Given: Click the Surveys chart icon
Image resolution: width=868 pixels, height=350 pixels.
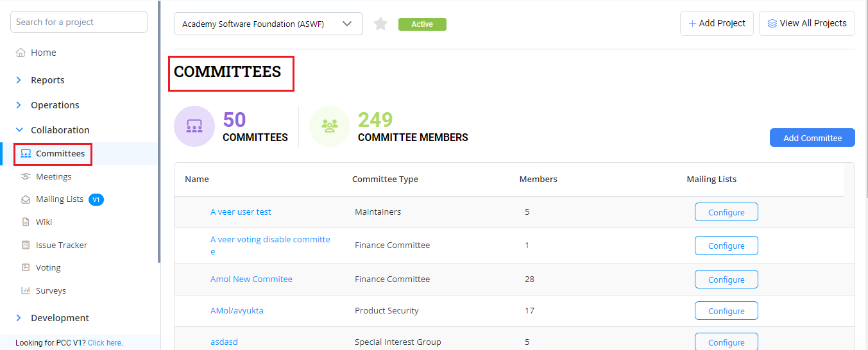Looking at the screenshot, I should (x=26, y=290).
